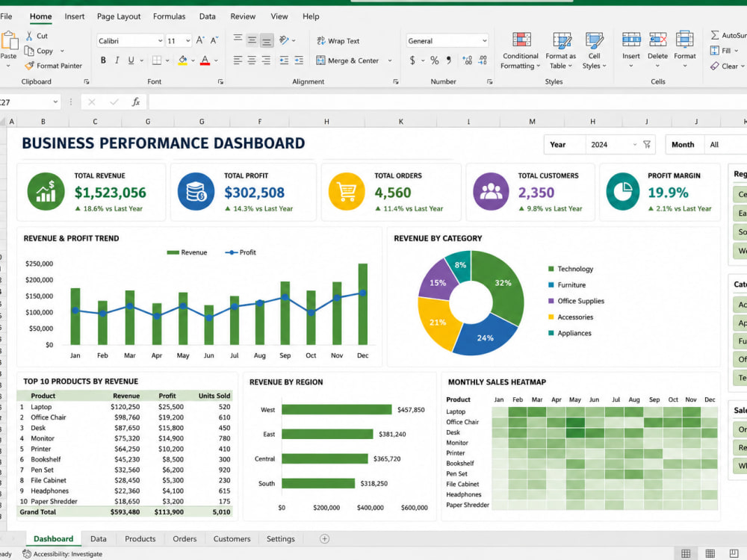Toggle Align Left for text
This screenshot has width=747, height=560.
tap(238, 60)
